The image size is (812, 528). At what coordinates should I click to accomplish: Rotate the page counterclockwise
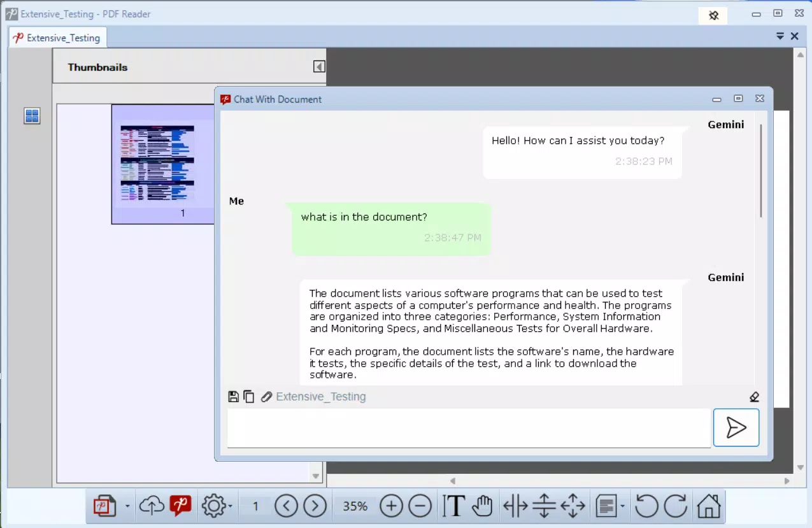646,506
